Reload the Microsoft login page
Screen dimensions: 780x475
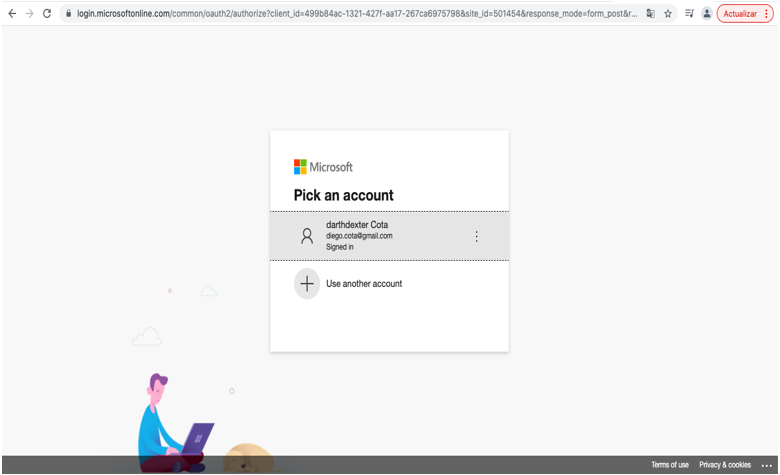47,14
